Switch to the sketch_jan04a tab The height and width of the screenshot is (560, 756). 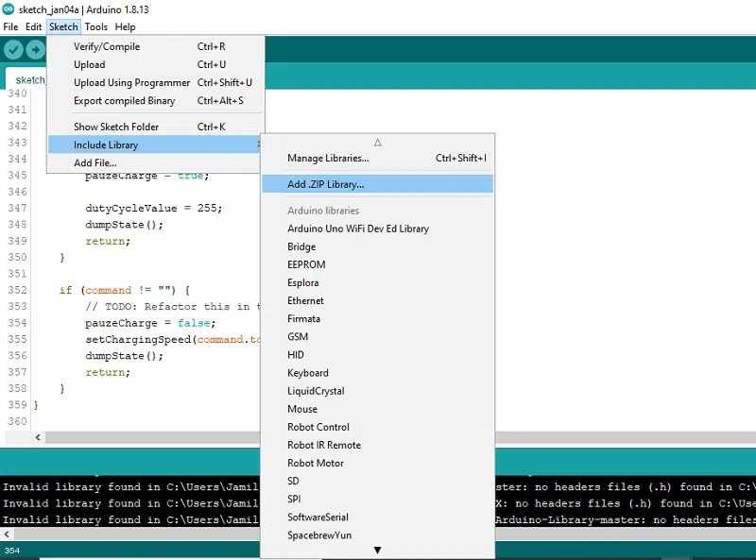27,80
